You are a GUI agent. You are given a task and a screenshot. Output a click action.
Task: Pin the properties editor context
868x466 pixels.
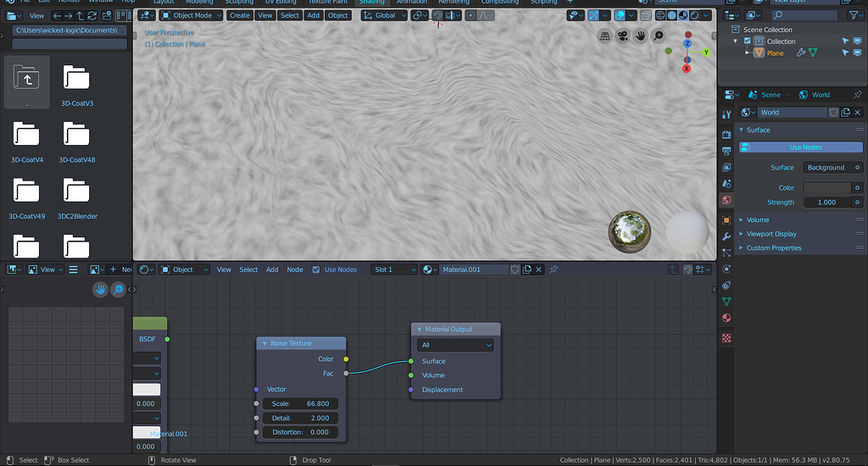point(858,95)
